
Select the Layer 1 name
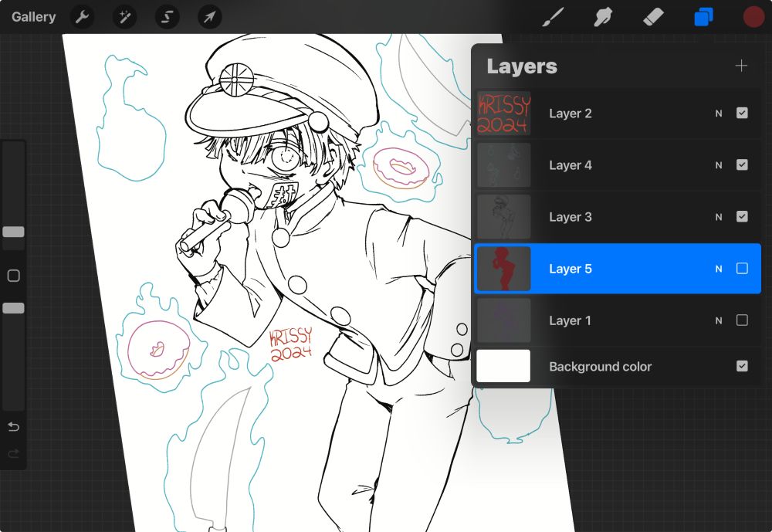[570, 320]
